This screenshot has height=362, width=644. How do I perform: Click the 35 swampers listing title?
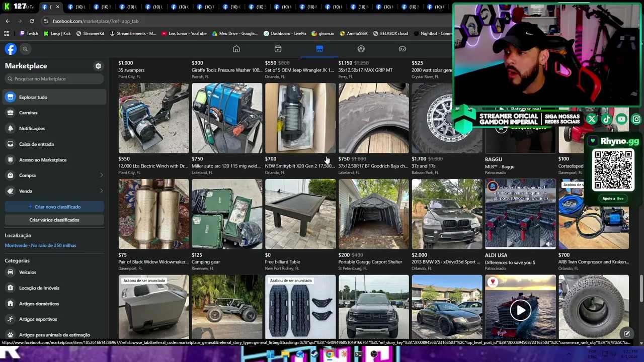[131, 70]
